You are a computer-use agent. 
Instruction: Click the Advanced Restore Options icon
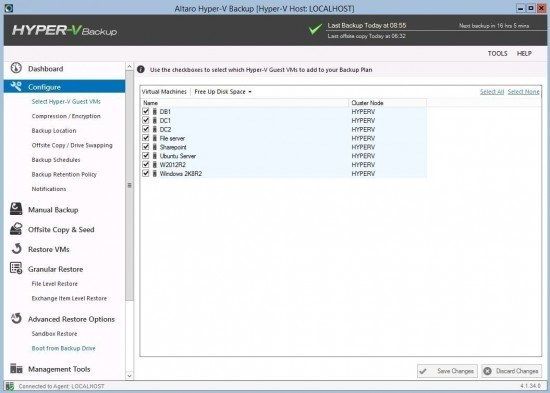tap(16, 318)
